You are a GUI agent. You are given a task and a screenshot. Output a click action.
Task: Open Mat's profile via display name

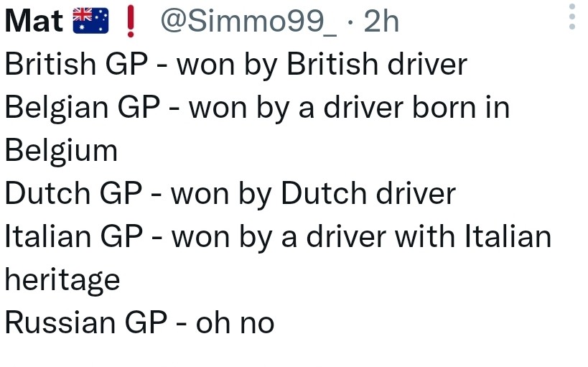tap(34, 22)
